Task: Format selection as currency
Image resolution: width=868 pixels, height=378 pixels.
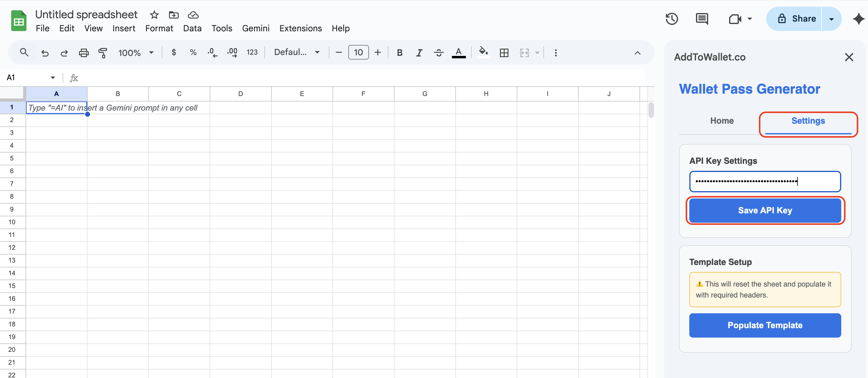Action: (174, 53)
